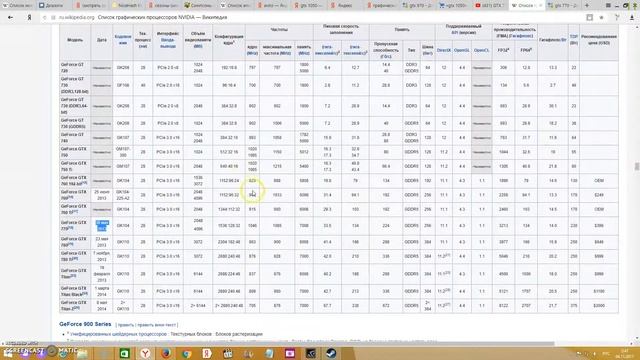This screenshot has width=640, height=360.
Task: Click the 'GeForce GTX Titan Z' model cell
Action: pyautogui.click(x=74, y=305)
